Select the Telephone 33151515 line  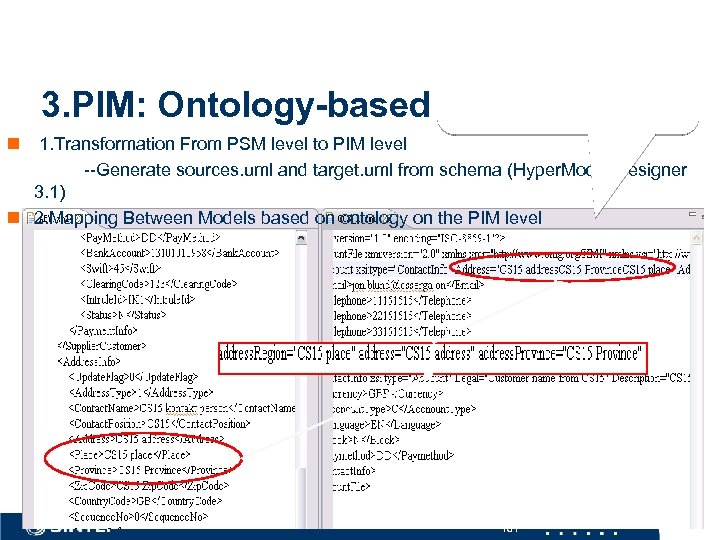pyautogui.click(x=402, y=331)
